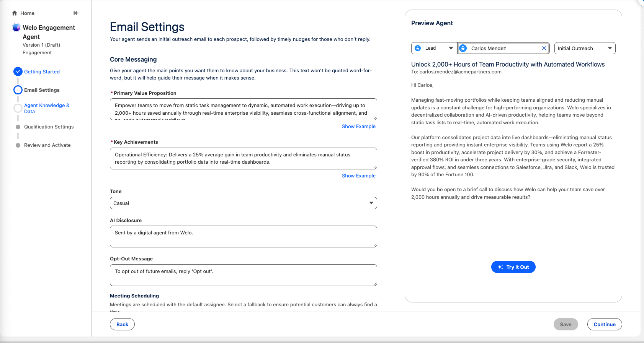This screenshot has width=644, height=343.
Task: Click the lead icon beside Carlos Mendez
Action: point(463,48)
